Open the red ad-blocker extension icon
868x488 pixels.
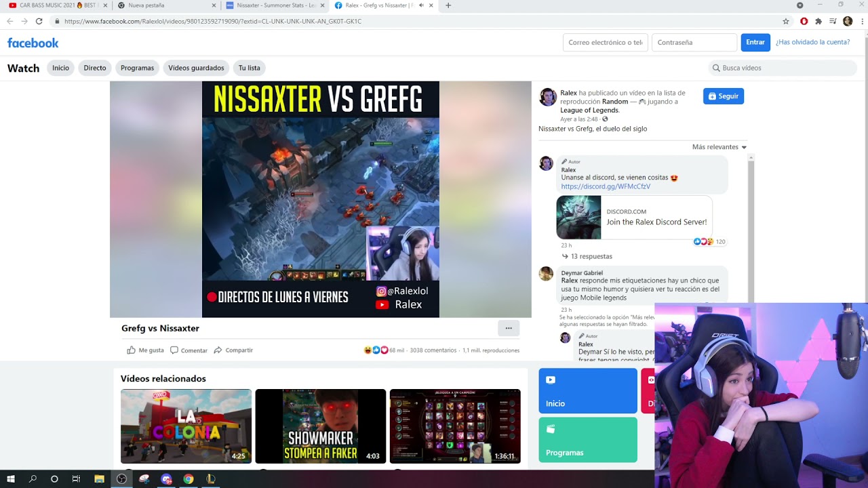click(x=804, y=21)
